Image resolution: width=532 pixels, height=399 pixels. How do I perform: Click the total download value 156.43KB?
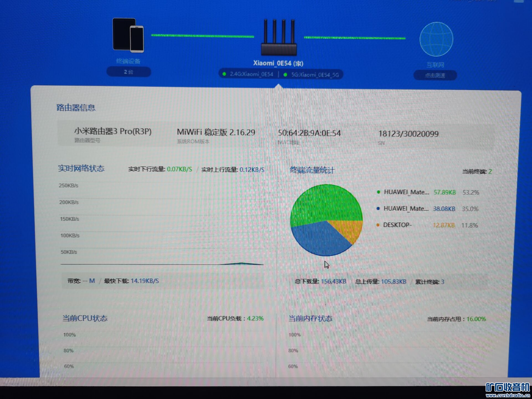(x=334, y=282)
